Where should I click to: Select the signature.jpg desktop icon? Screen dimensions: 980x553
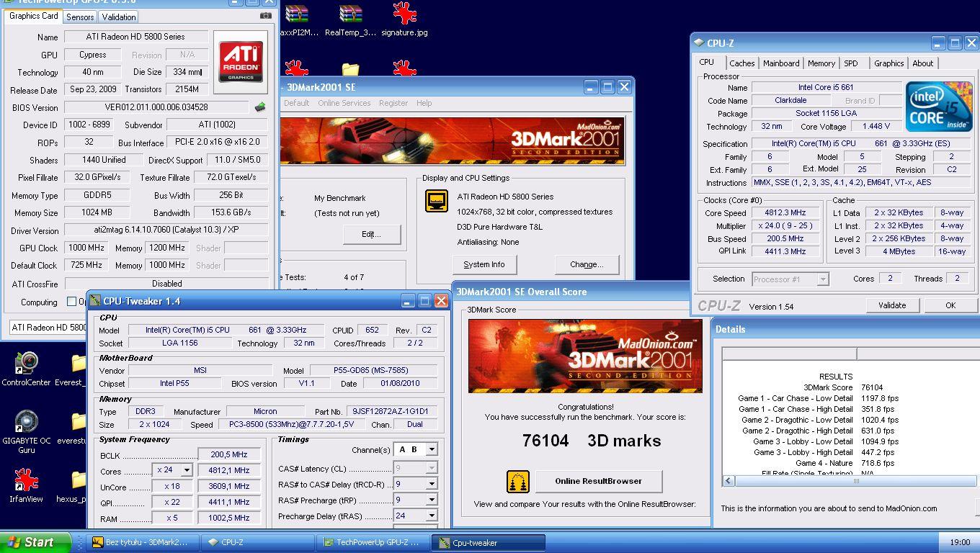coord(404,19)
